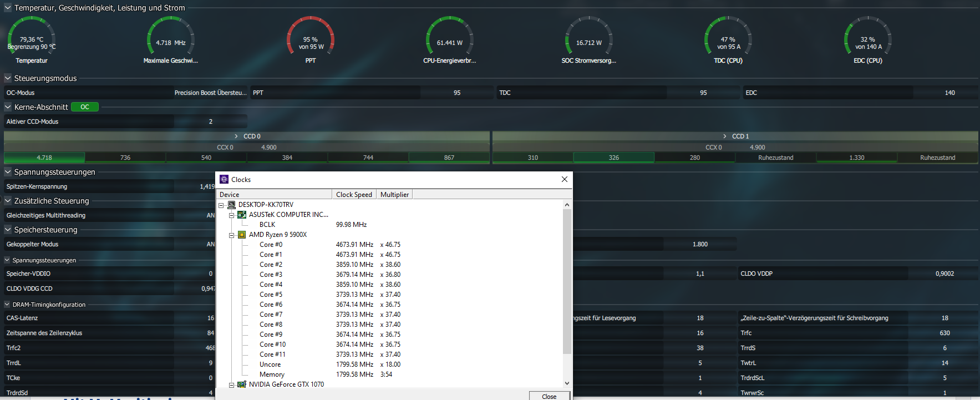Viewport: 980px width, 400px height.
Task: Click the 4.718 core bar in CCD 0
Action: coord(44,158)
